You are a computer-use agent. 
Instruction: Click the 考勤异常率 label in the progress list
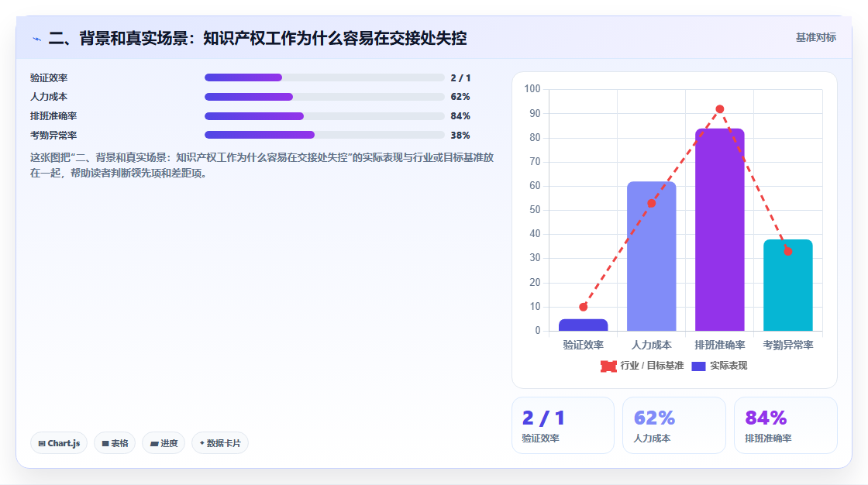tap(53, 135)
